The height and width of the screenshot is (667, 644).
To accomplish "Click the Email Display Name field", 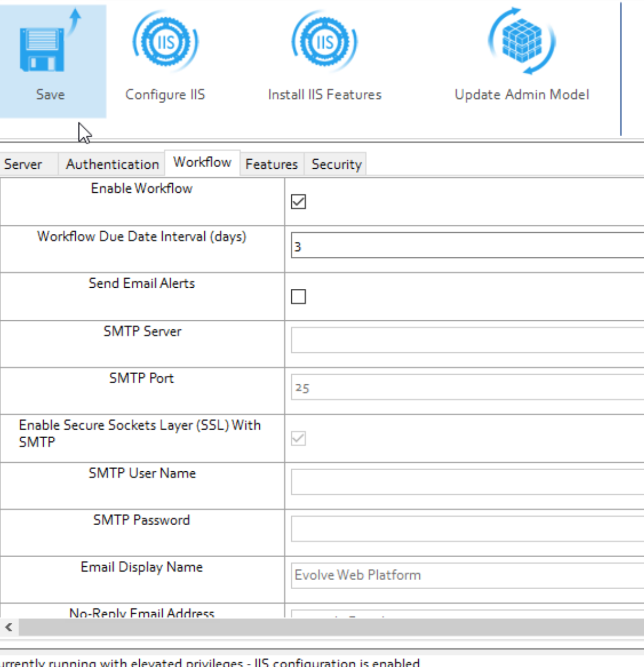I will click(x=467, y=575).
